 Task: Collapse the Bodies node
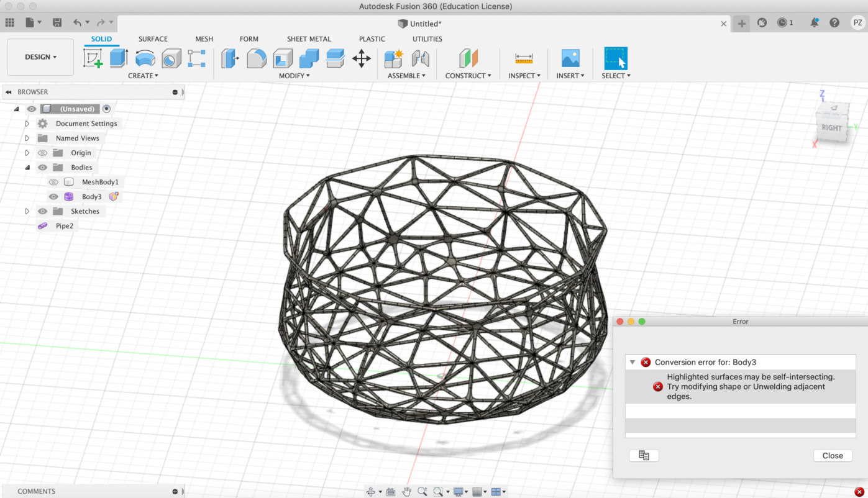[27, 167]
